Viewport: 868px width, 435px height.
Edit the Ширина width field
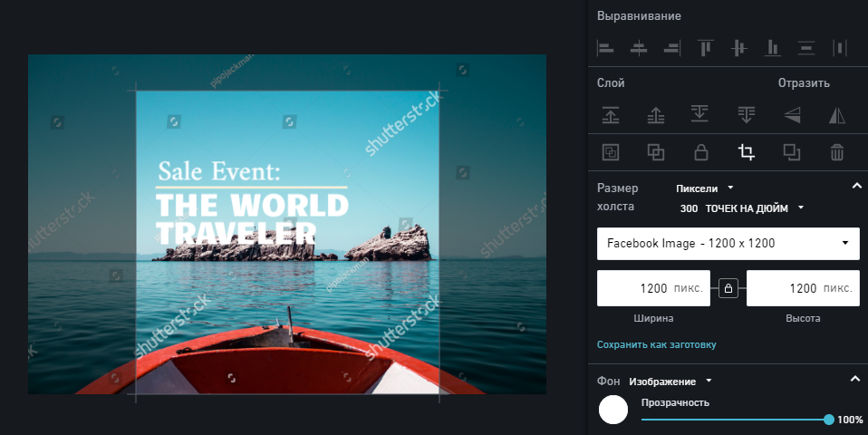point(653,288)
